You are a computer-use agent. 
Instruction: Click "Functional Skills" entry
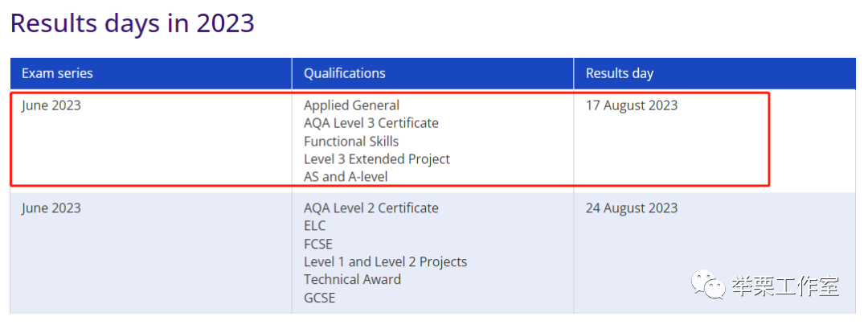(351, 142)
